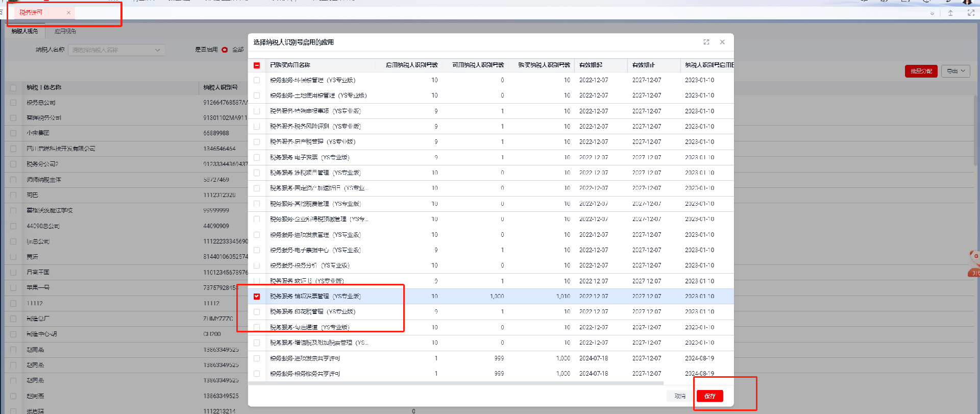Open the floating assistant robot icon on right edge
The height and width of the screenshot is (414, 980).
974,262
